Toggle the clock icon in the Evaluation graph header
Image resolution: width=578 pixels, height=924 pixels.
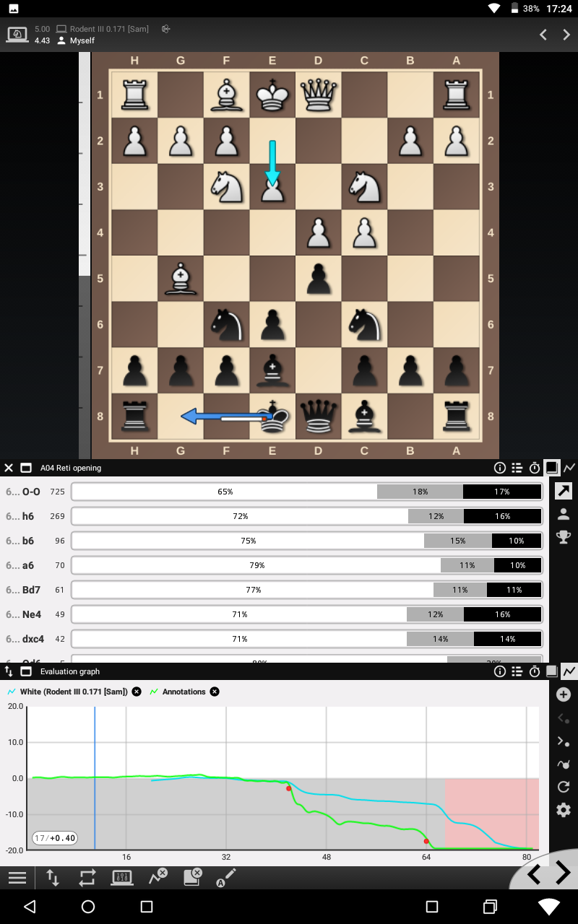[x=535, y=671]
